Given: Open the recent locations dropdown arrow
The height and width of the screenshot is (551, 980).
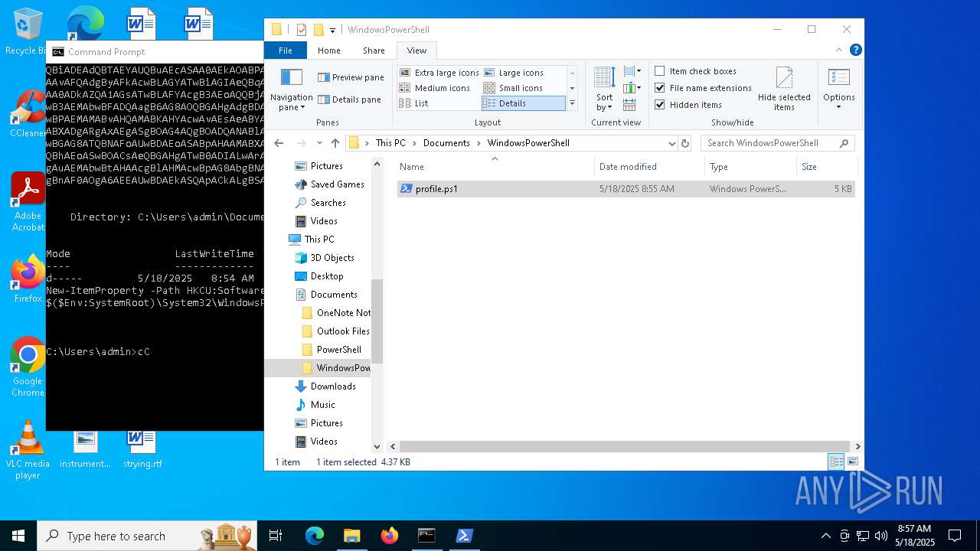Looking at the screenshot, I should pyautogui.click(x=319, y=143).
